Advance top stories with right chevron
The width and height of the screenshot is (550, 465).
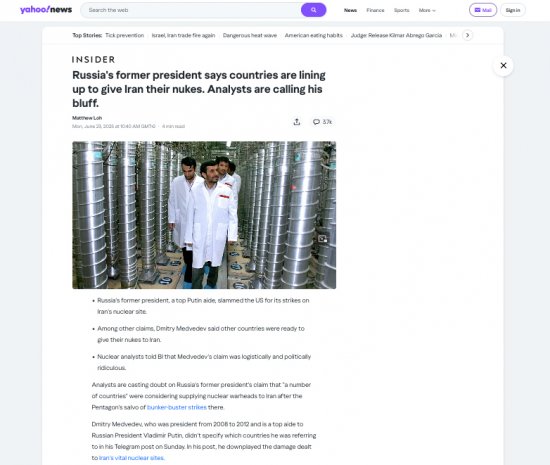point(467,35)
